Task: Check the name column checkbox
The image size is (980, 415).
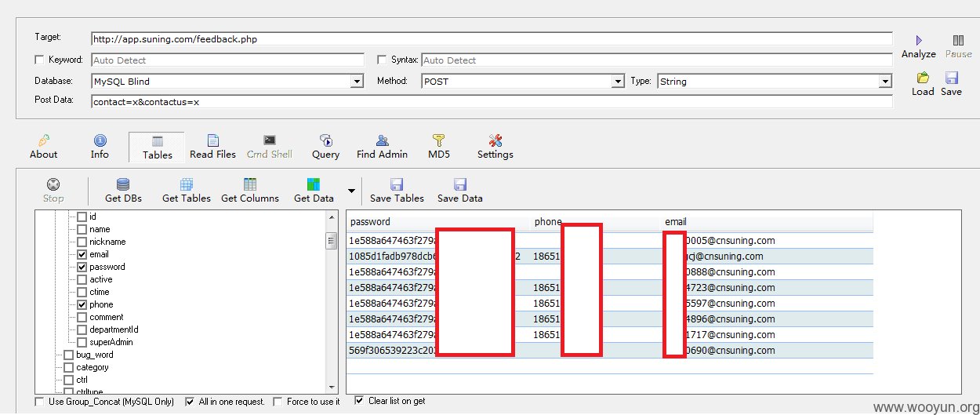Action: 82,229
